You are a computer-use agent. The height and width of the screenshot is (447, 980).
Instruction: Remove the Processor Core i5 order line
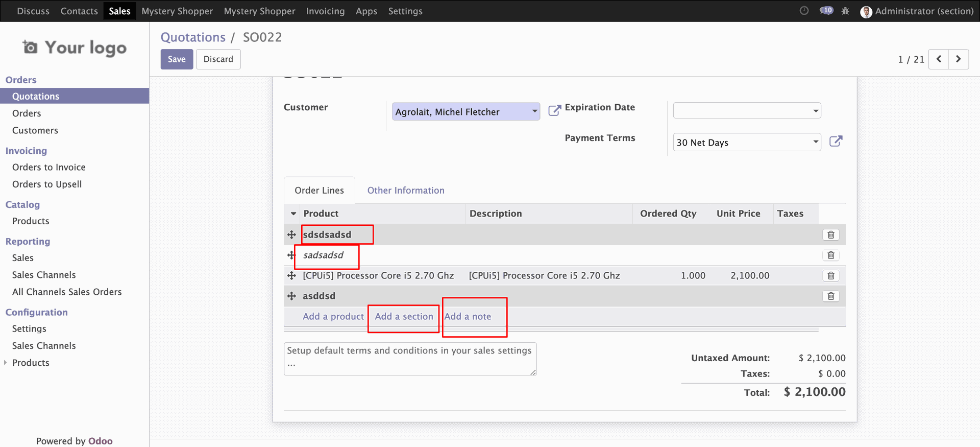pyautogui.click(x=830, y=276)
